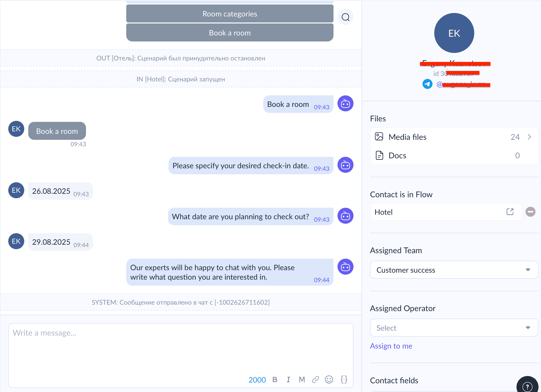
Task: Click EK avatar next to 26.08.2025
Action: coord(16,190)
